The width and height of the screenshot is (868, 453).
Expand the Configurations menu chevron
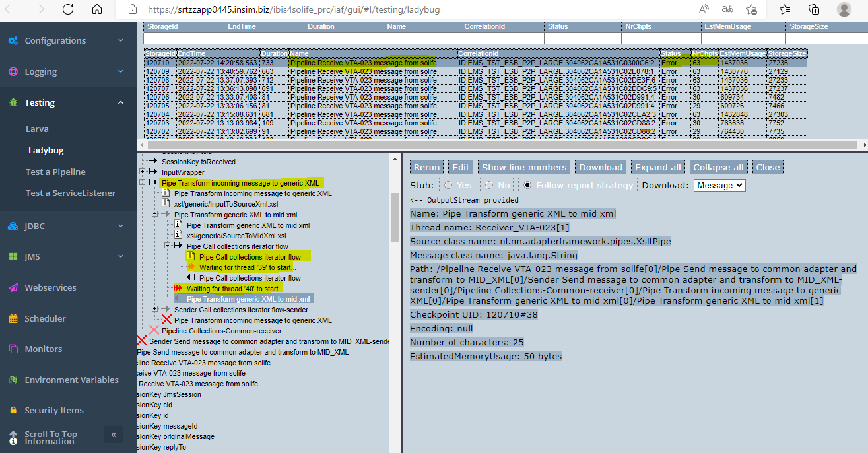coord(121,40)
